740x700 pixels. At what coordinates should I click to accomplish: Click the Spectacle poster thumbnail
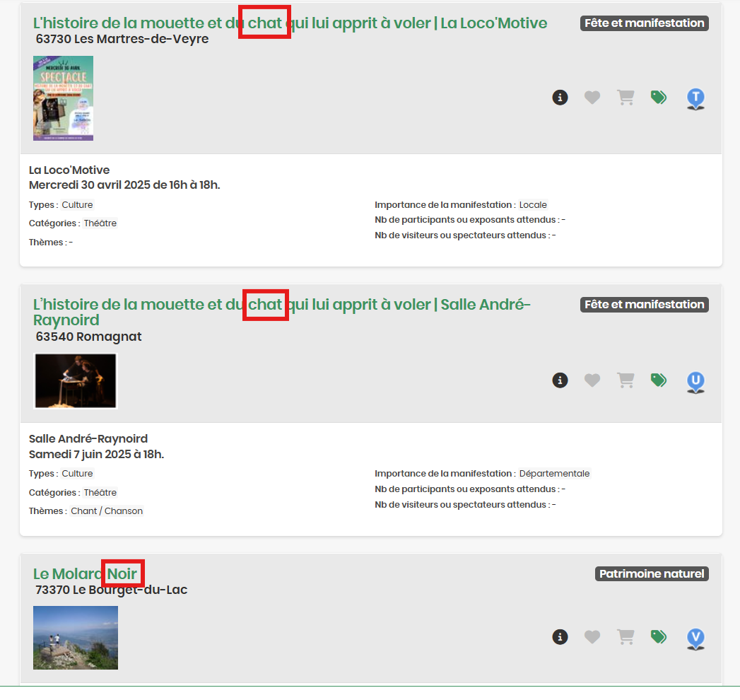(x=63, y=98)
